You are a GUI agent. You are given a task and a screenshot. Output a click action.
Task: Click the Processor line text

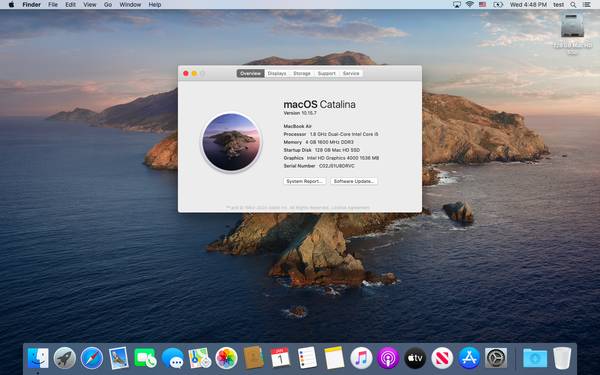coord(331,134)
